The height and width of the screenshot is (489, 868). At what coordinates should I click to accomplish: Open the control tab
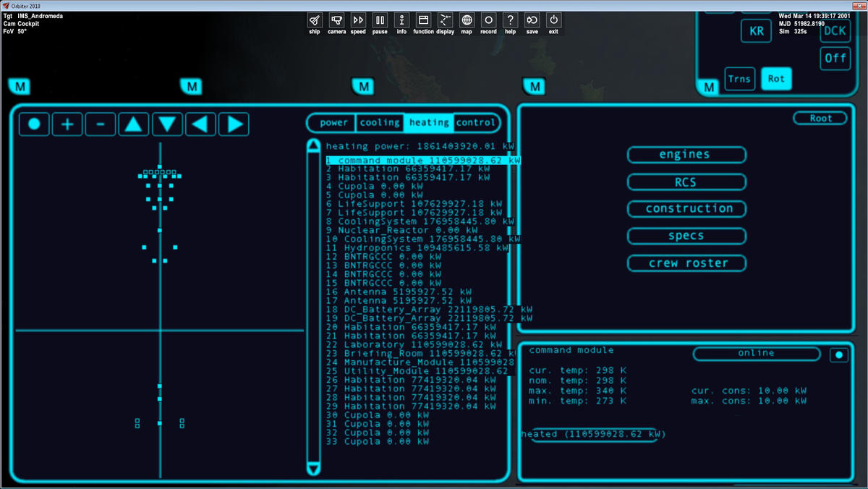(x=476, y=122)
